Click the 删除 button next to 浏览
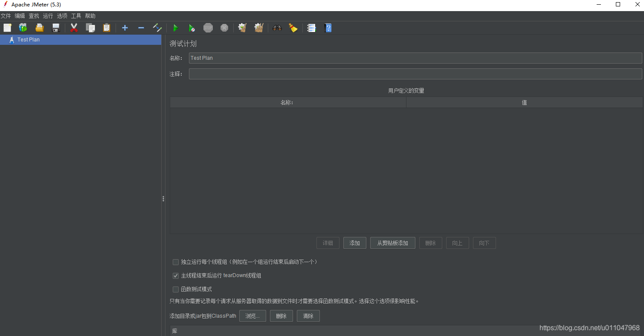Image resolution: width=644 pixels, height=336 pixels. tap(281, 316)
